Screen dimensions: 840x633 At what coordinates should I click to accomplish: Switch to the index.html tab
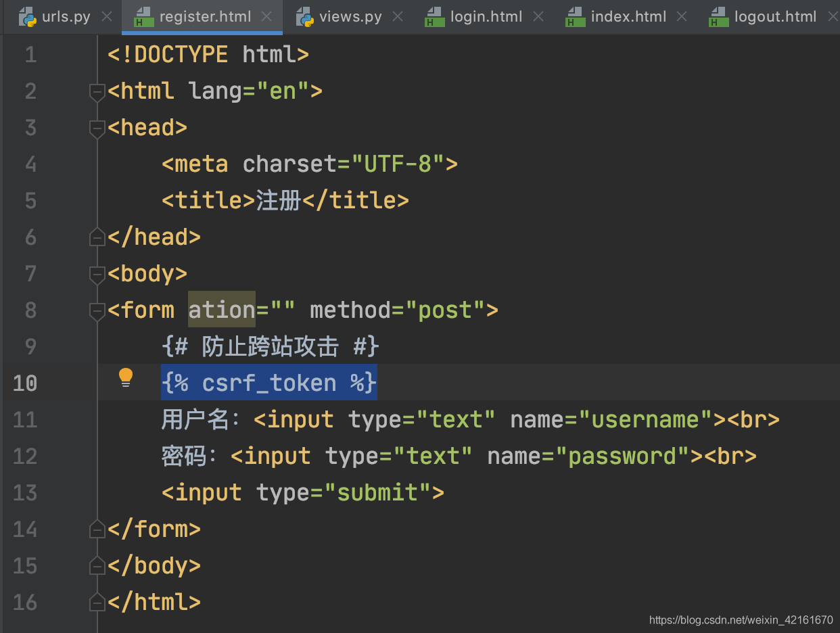pos(628,17)
